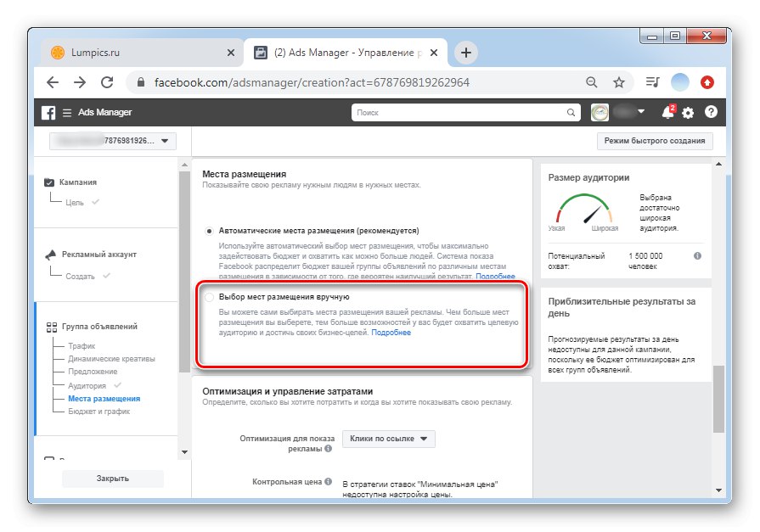The height and width of the screenshot is (532, 760).
Task: Click the padlock site info icon
Action: (x=141, y=82)
